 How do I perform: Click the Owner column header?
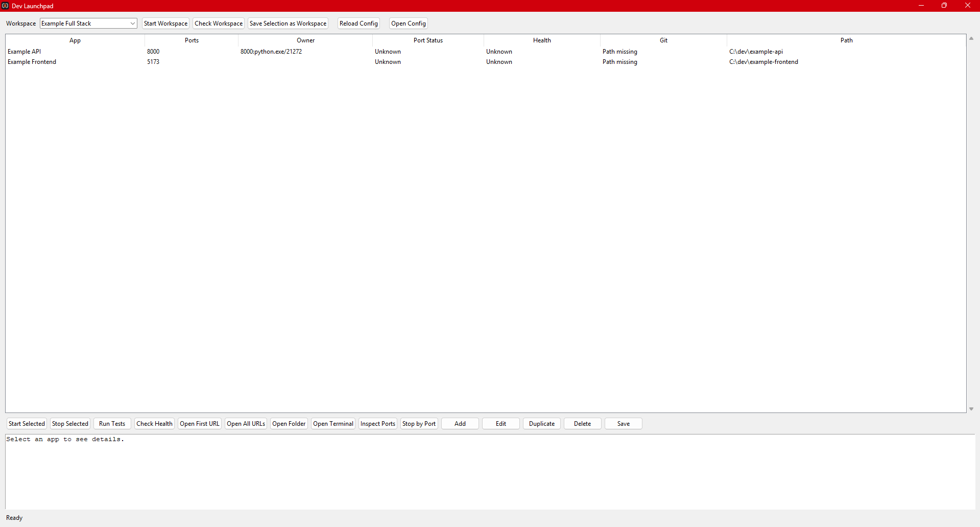(305, 40)
